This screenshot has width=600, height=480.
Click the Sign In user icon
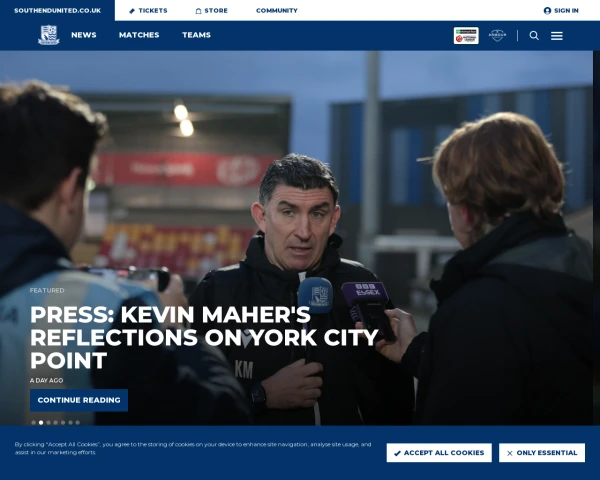point(547,11)
